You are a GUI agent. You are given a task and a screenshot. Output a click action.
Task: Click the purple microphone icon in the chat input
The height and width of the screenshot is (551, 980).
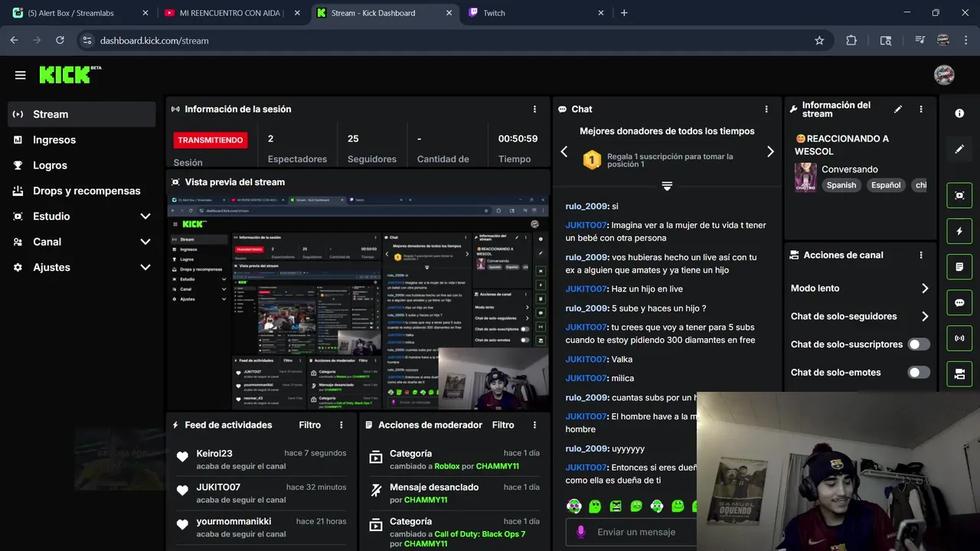pyautogui.click(x=581, y=532)
